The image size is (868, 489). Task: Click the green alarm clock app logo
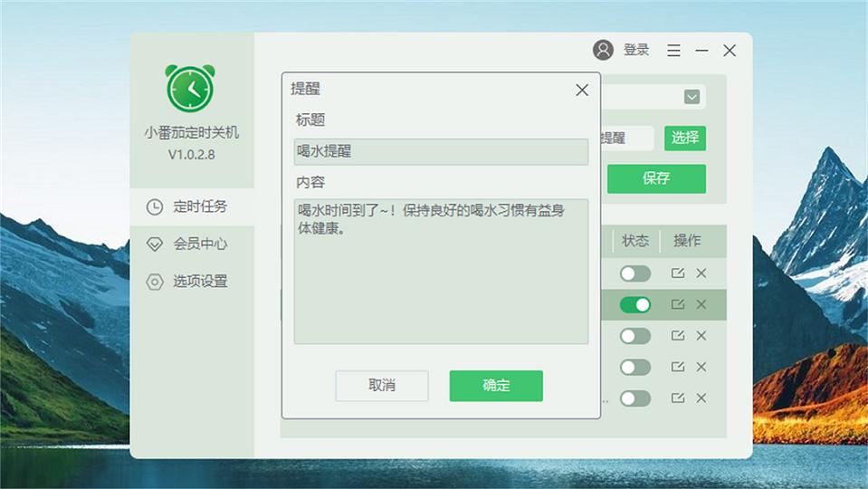[190, 88]
